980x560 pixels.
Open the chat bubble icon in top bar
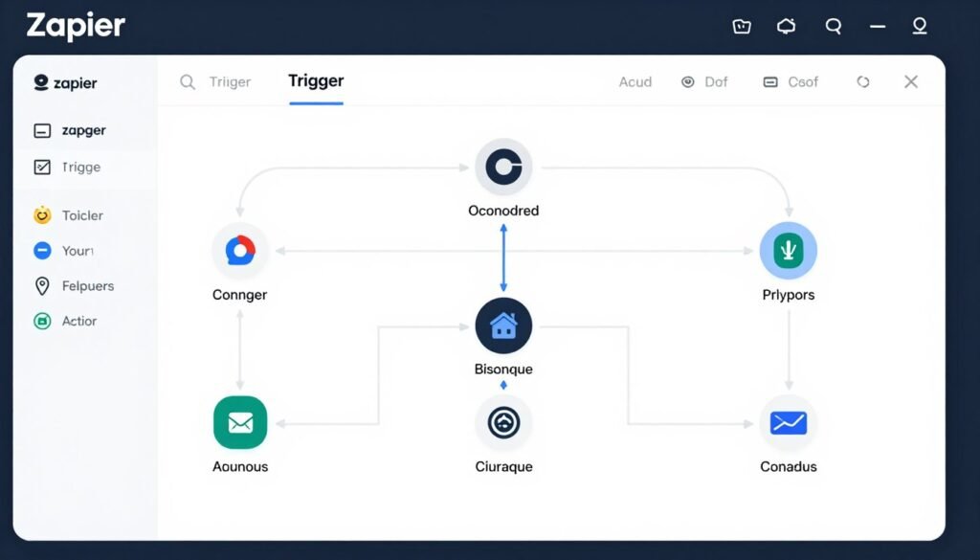click(834, 26)
